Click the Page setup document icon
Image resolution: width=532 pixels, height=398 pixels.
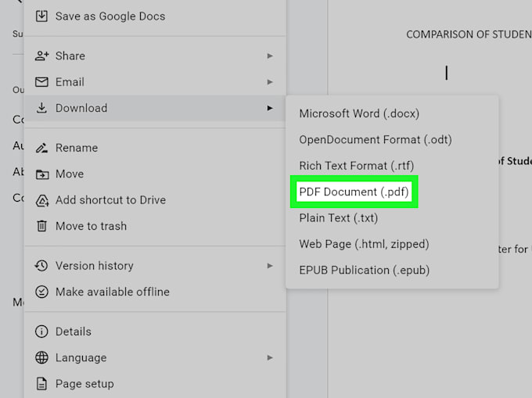[41, 384]
